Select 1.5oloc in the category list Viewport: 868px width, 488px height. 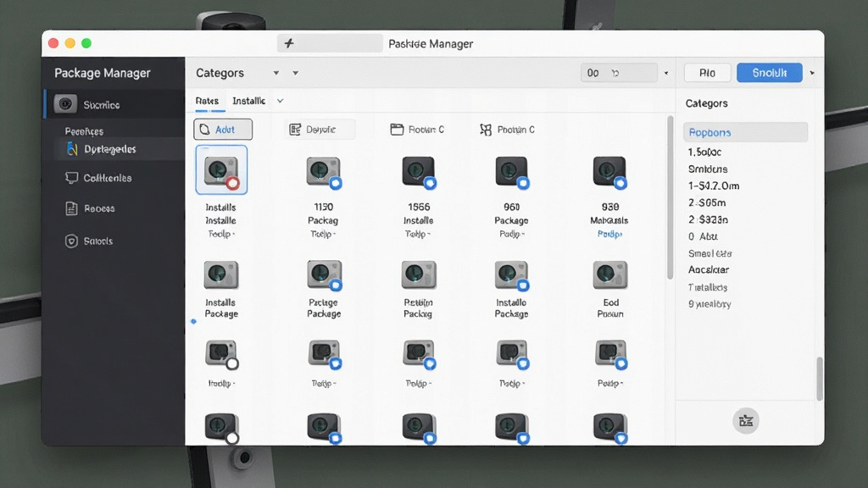tap(704, 152)
